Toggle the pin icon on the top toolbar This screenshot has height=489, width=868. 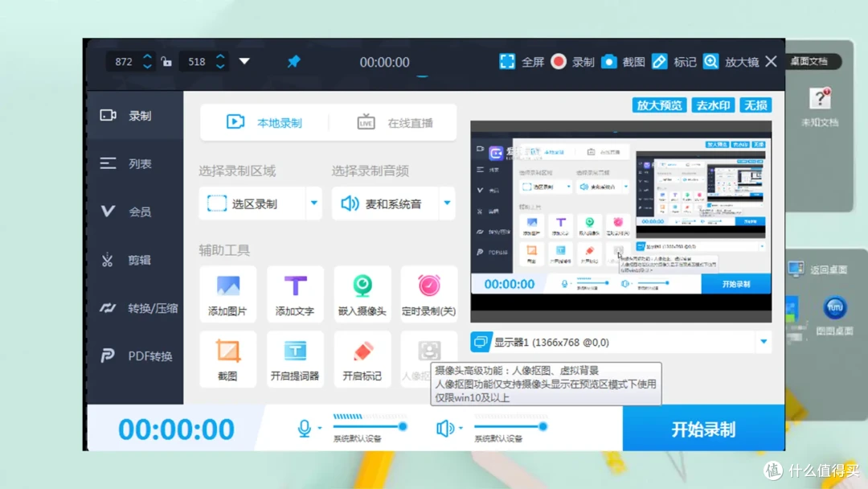[294, 61]
